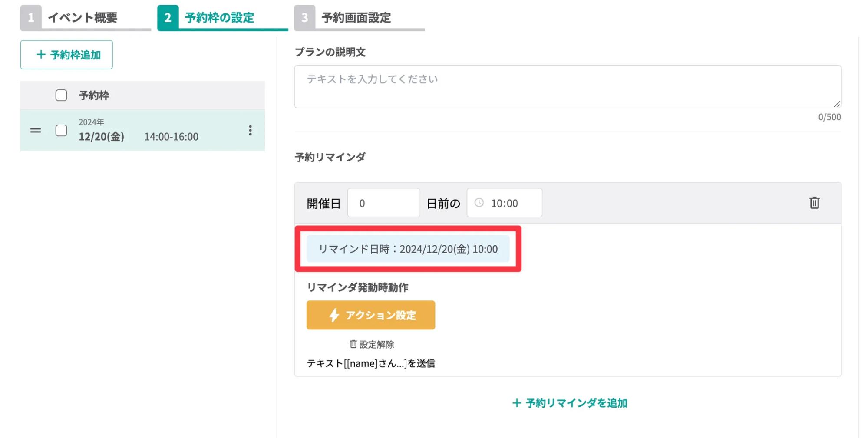Open the three-dot menu on the 12/20 slot
This screenshot has height=438, width=868.
pyautogui.click(x=251, y=131)
